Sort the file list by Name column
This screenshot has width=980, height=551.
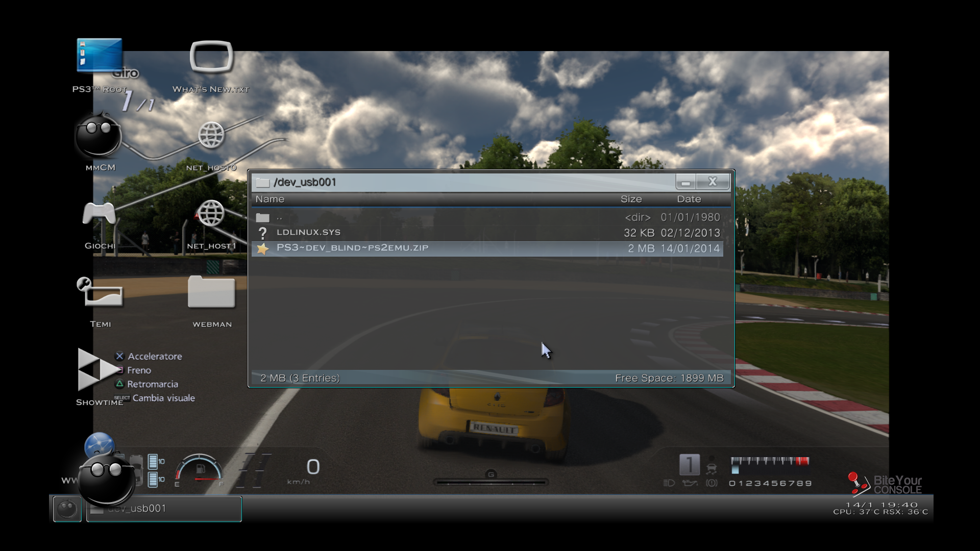[x=270, y=199]
